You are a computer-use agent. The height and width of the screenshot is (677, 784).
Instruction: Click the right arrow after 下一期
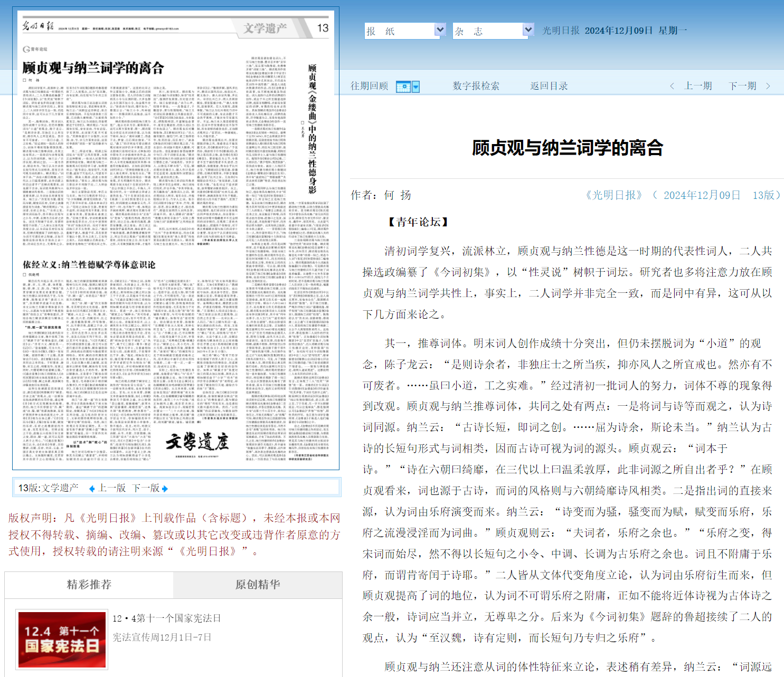pyautogui.click(x=768, y=86)
